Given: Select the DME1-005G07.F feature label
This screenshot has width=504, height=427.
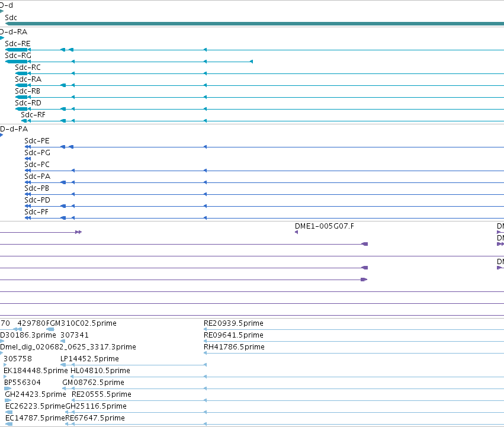Looking at the screenshot, I should click(325, 226).
